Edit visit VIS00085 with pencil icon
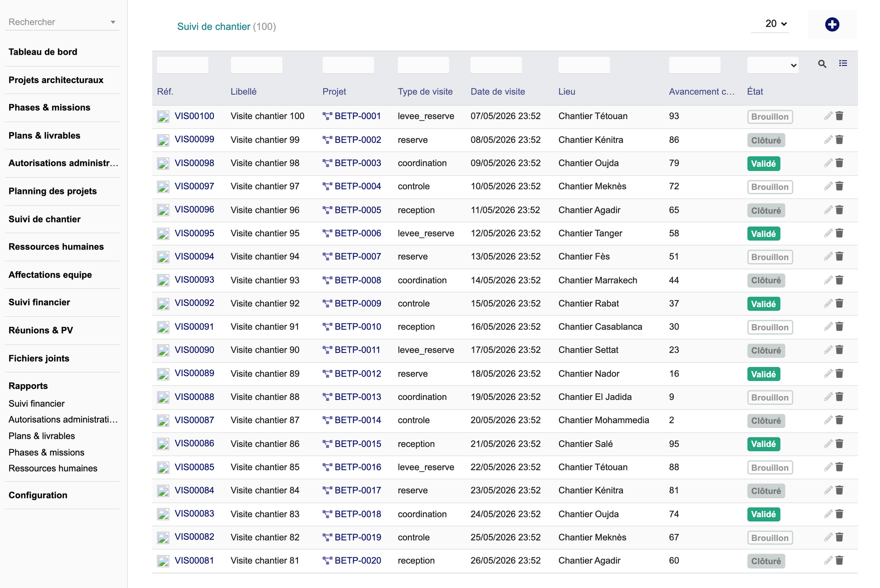This screenshot has width=880, height=588. [828, 467]
